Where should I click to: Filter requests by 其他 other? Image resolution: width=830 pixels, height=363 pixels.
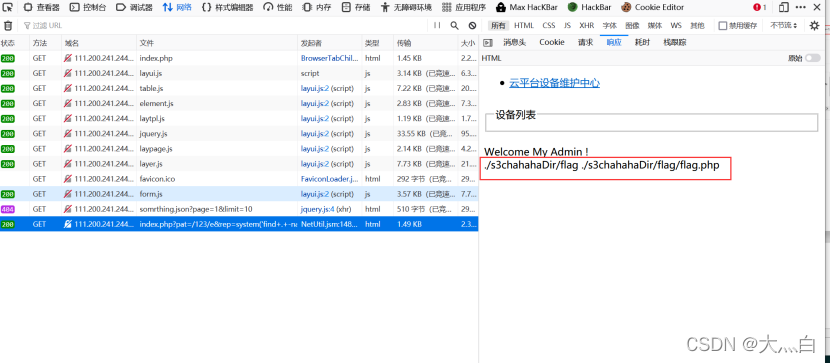pyautogui.click(x=697, y=25)
